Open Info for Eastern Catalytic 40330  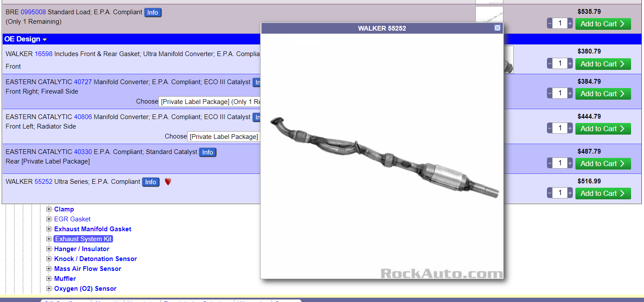[x=207, y=152]
